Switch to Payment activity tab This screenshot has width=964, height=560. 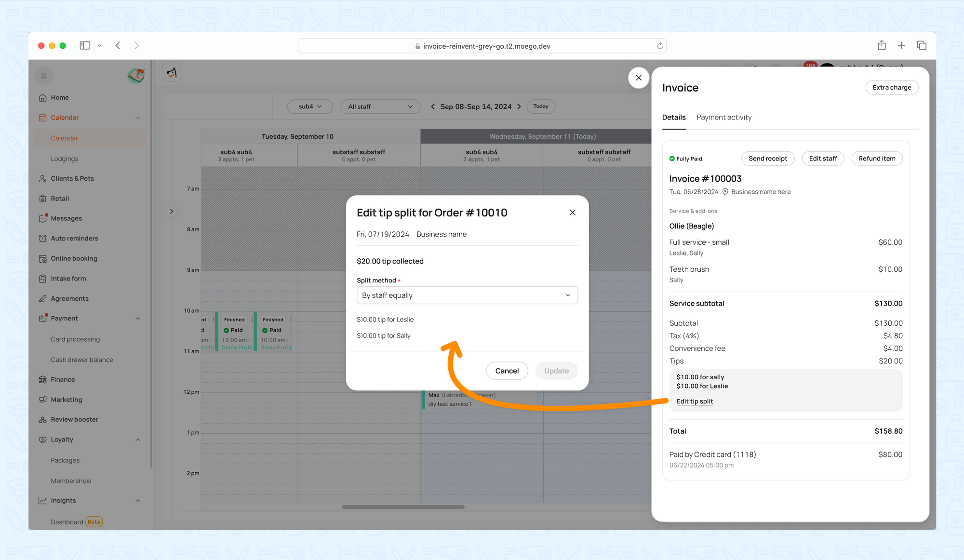(723, 118)
